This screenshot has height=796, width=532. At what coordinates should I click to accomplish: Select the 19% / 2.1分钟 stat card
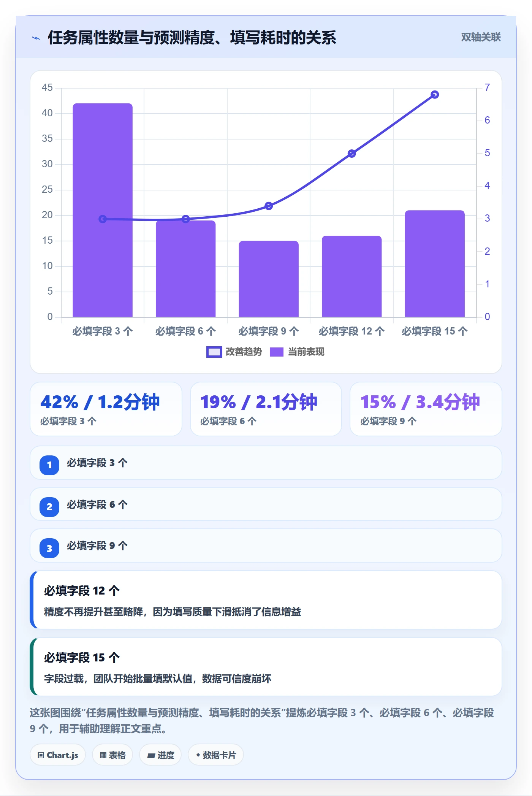tap(266, 409)
